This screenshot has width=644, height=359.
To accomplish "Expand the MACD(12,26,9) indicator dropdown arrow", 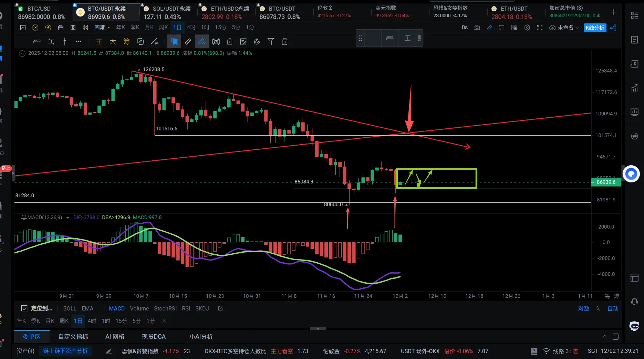I will 67,218.
